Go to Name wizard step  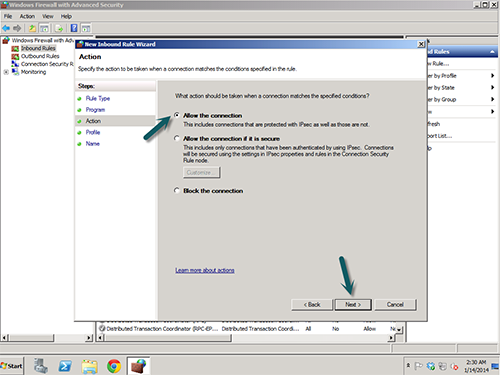[92, 144]
